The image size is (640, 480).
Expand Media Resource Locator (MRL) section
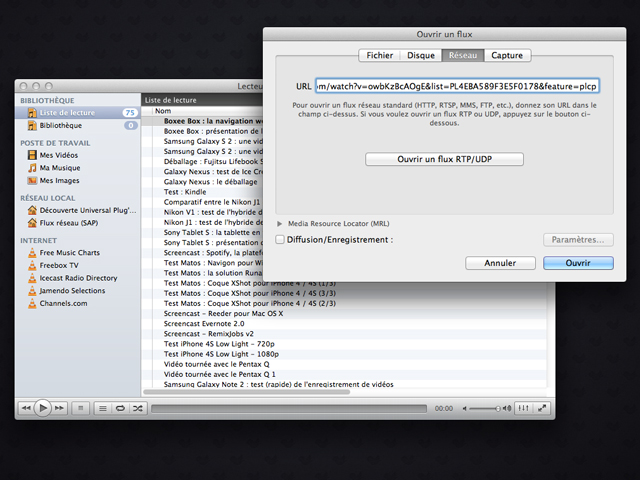(x=280, y=224)
